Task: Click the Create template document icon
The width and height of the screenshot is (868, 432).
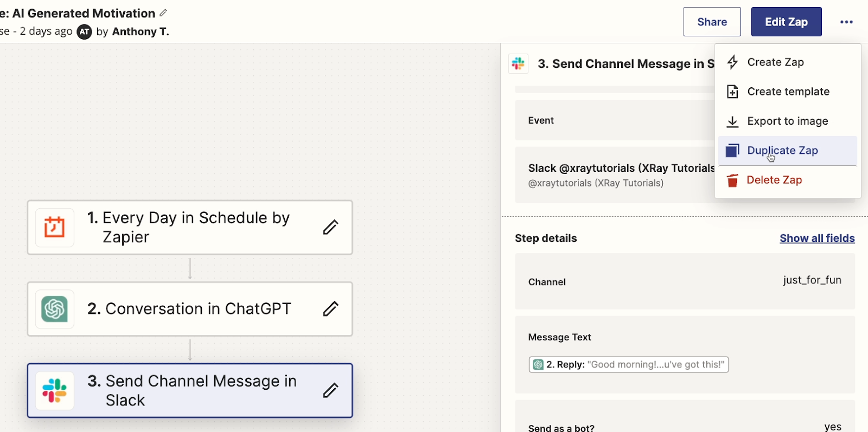Action: click(x=732, y=92)
